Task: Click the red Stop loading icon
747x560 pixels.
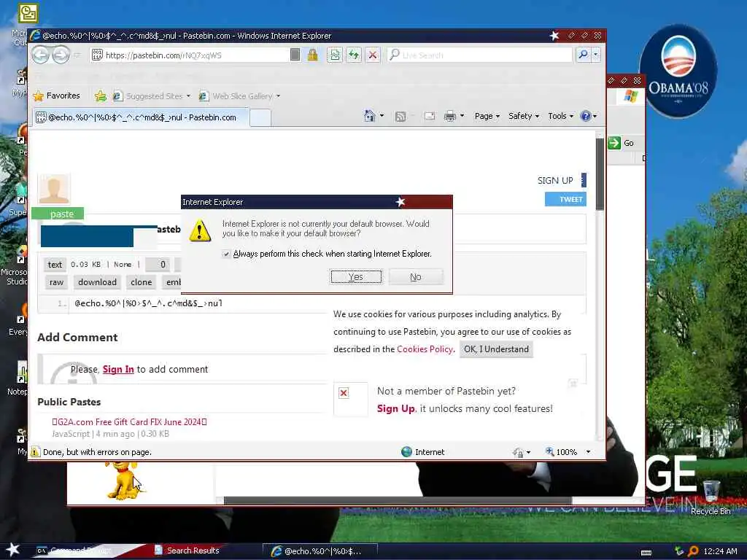Action: pos(373,55)
